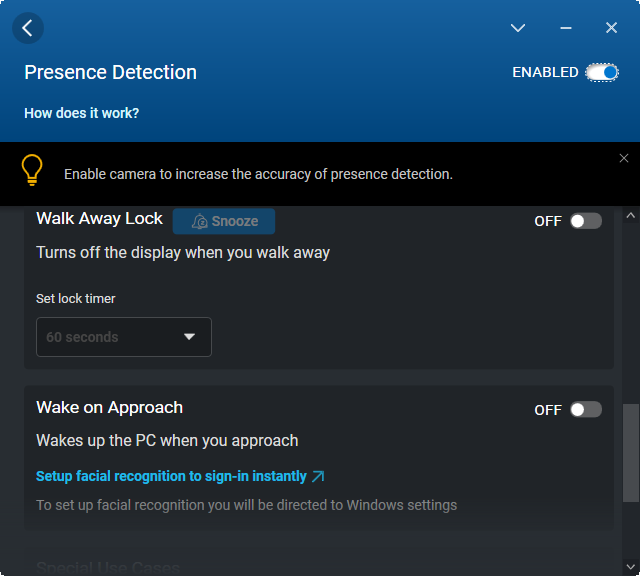Go back using the back arrow
640x576 pixels.
coord(28,28)
